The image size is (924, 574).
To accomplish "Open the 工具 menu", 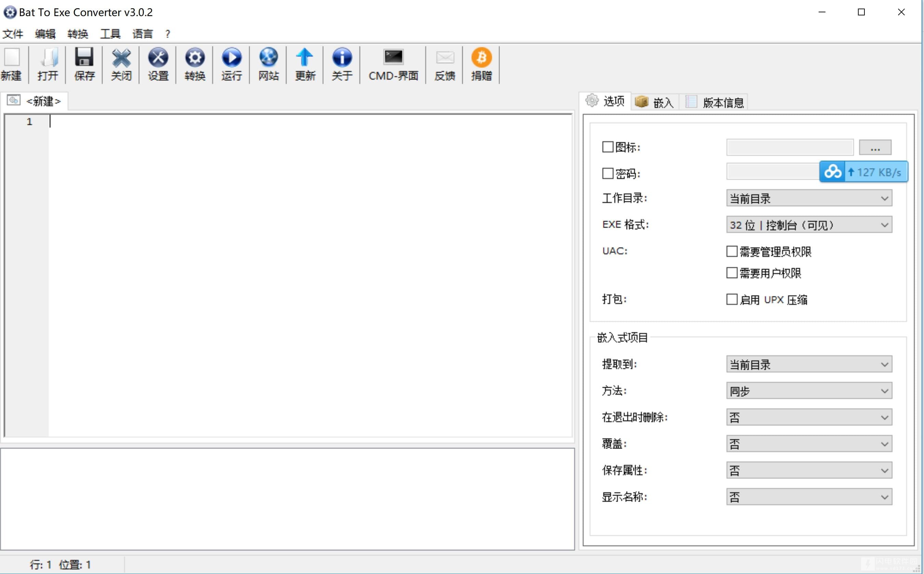I will coord(111,34).
